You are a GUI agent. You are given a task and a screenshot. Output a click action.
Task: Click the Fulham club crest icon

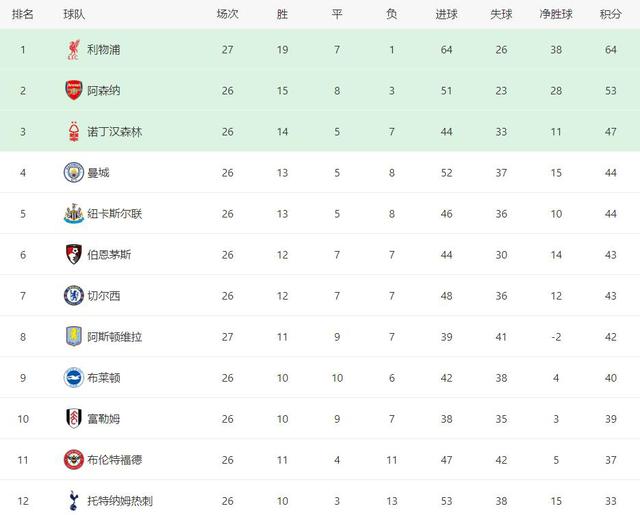[73, 419]
